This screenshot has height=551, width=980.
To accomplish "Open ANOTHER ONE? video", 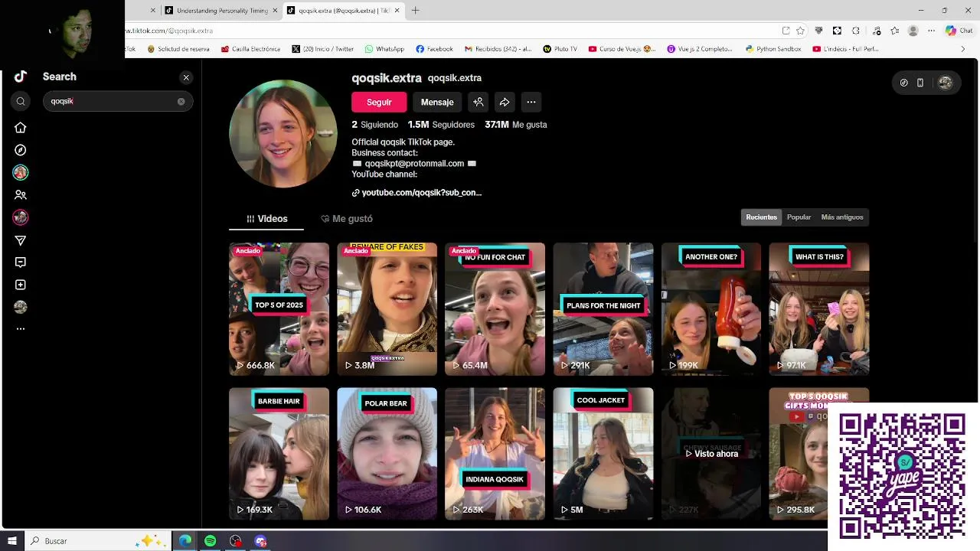I will pos(711,309).
